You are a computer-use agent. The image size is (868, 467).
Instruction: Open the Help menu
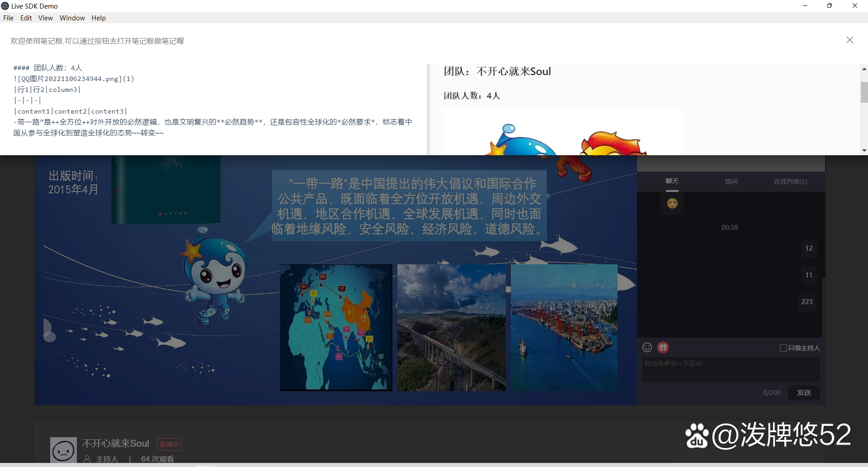click(99, 18)
